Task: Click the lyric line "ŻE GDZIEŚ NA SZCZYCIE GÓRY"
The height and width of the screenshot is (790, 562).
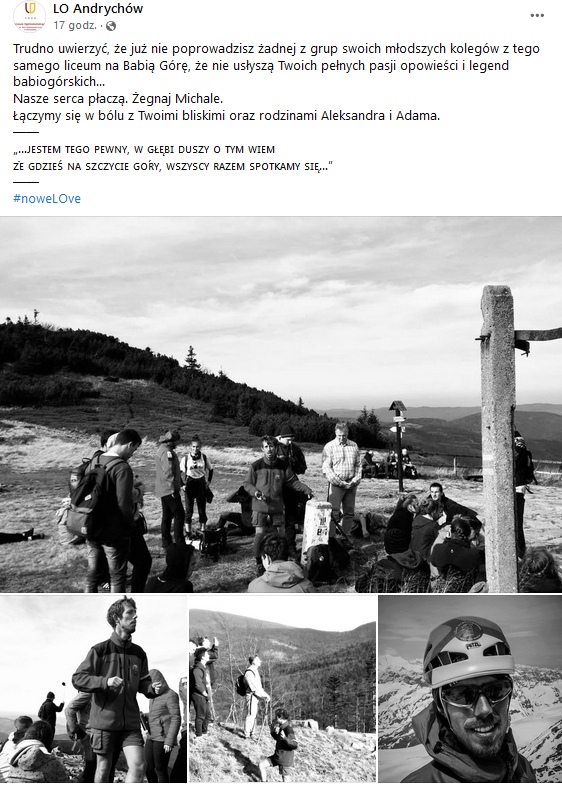Action: (x=173, y=166)
